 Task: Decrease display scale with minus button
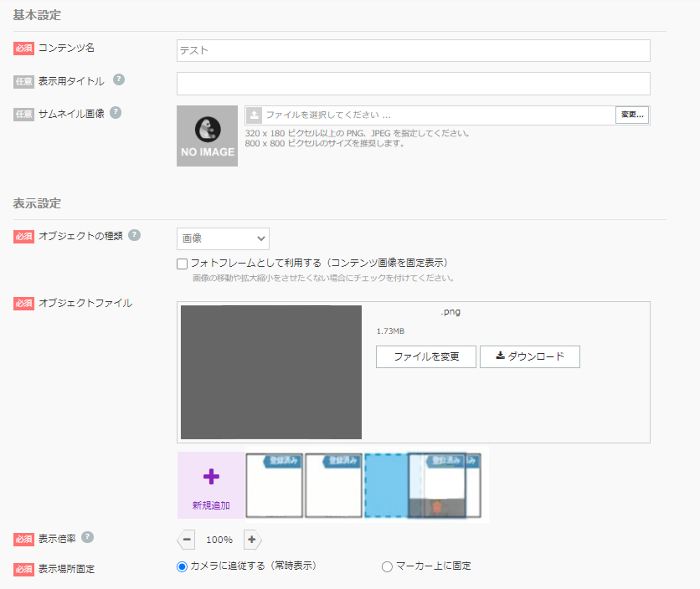pos(186,539)
